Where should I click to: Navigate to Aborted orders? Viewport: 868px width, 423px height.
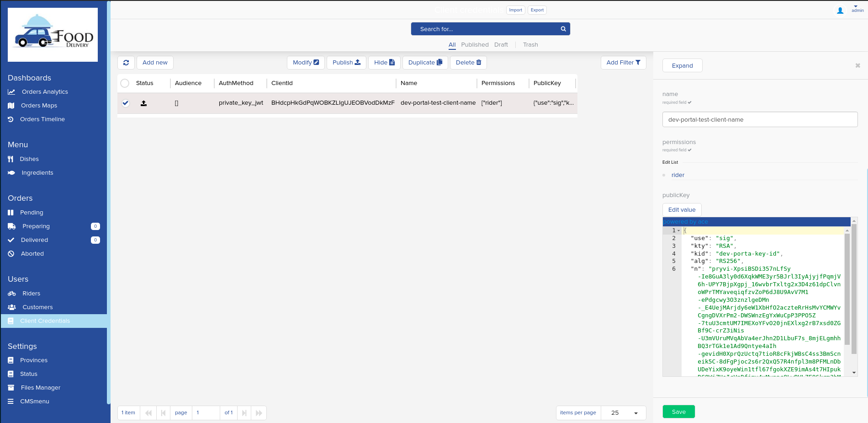pyautogui.click(x=32, y=253)
